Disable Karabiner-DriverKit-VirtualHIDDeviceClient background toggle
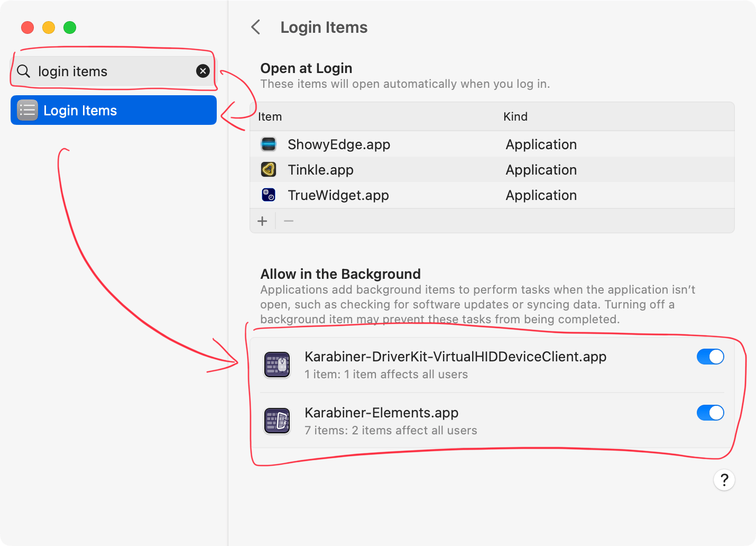756x546 pixels. pos(711,357)
